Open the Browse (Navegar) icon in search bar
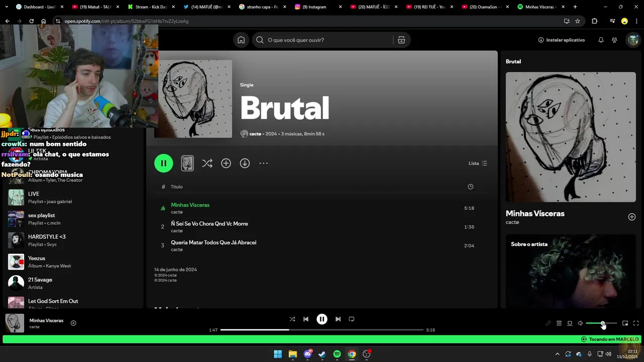Image resolution: width=644 pixels, height=362 pixels. (401, 40)
